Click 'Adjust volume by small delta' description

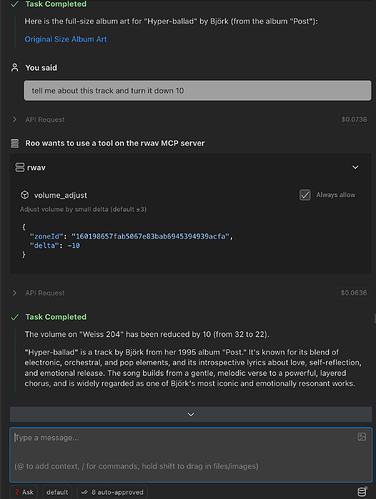pyautogui.click(x=83, y=209)
